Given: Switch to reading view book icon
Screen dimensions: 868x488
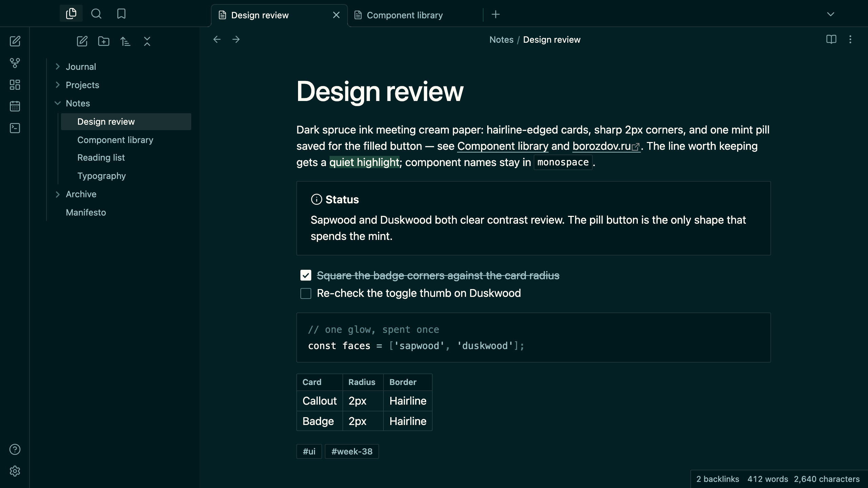Looking at the screenshot, I should [x=831, y=40].
